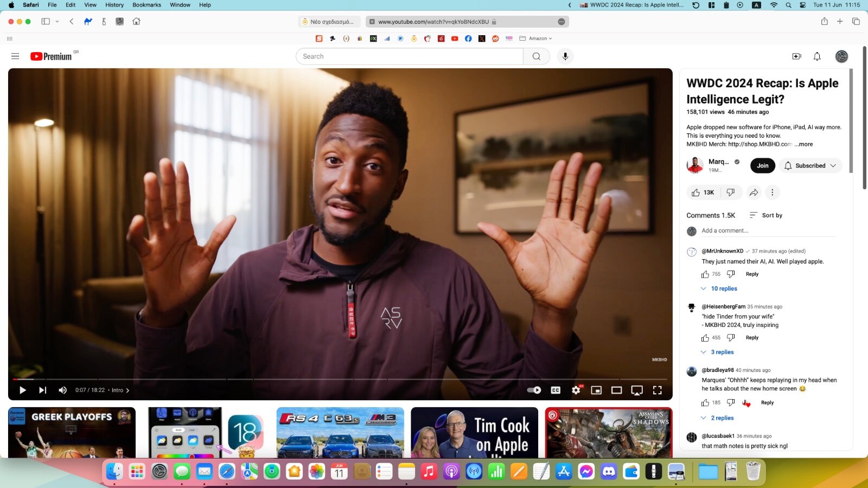Open Safari Share menu

(x=824, y=22)
